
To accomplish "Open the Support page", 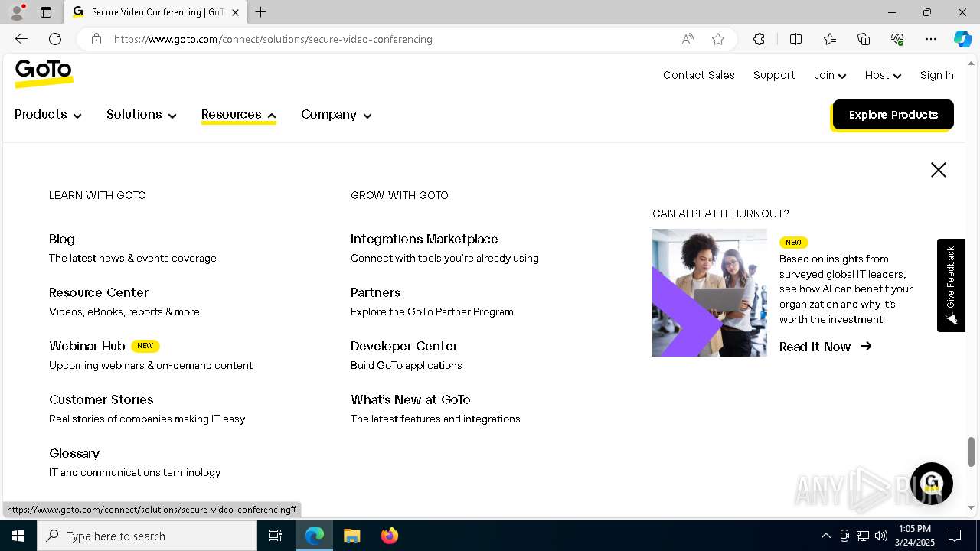I will (x=774, y=75).
